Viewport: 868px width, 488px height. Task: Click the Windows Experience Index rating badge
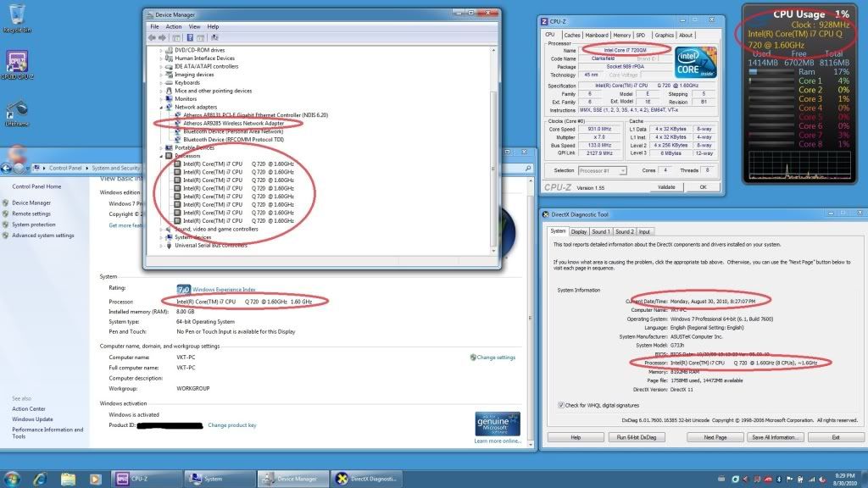(183, 290)
